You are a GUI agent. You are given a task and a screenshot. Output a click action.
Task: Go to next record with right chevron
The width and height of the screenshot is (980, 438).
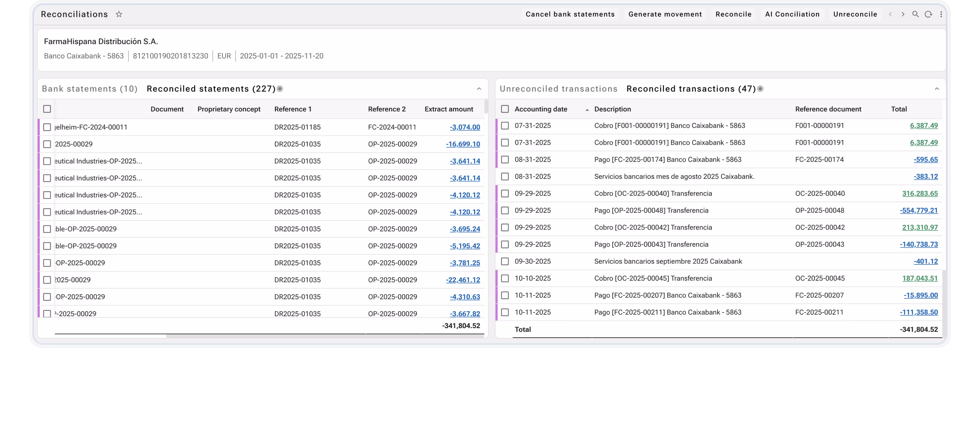click(903, 14)
